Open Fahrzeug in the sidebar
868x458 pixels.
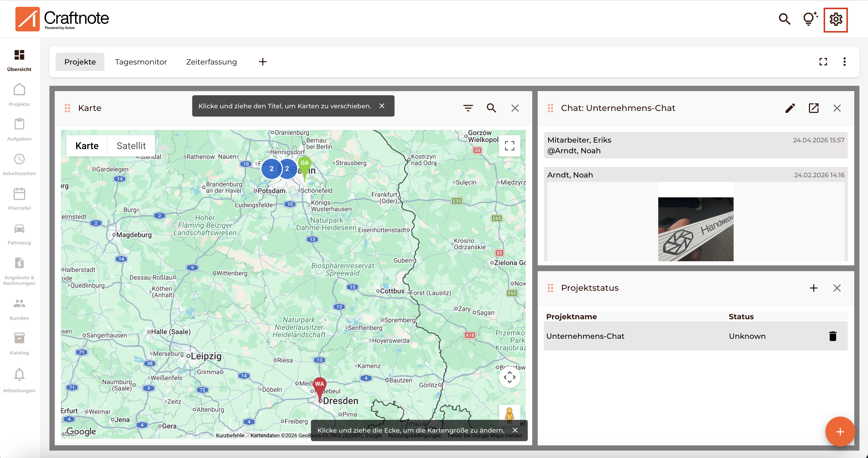[19, 234]
